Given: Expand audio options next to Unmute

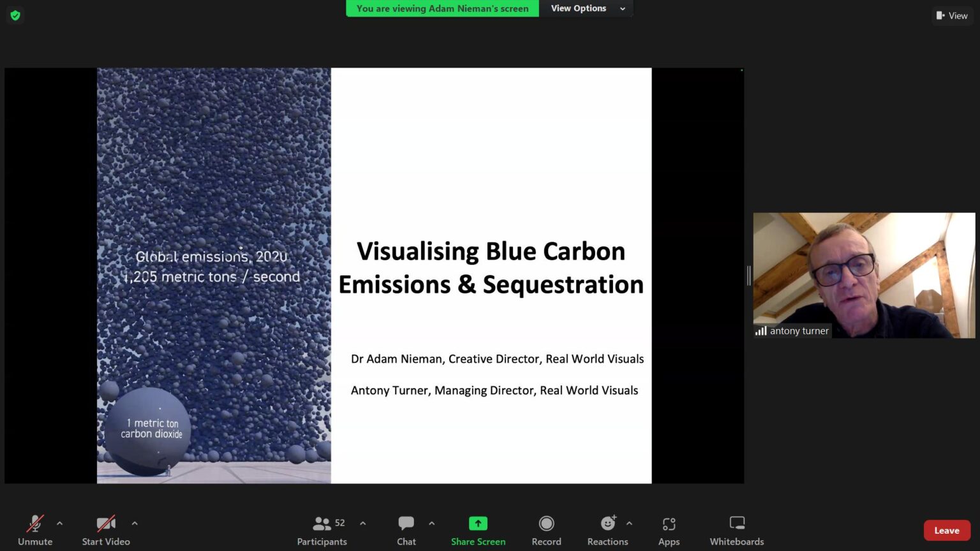Looking at the screenshot, I should click(x=60, y=523).
